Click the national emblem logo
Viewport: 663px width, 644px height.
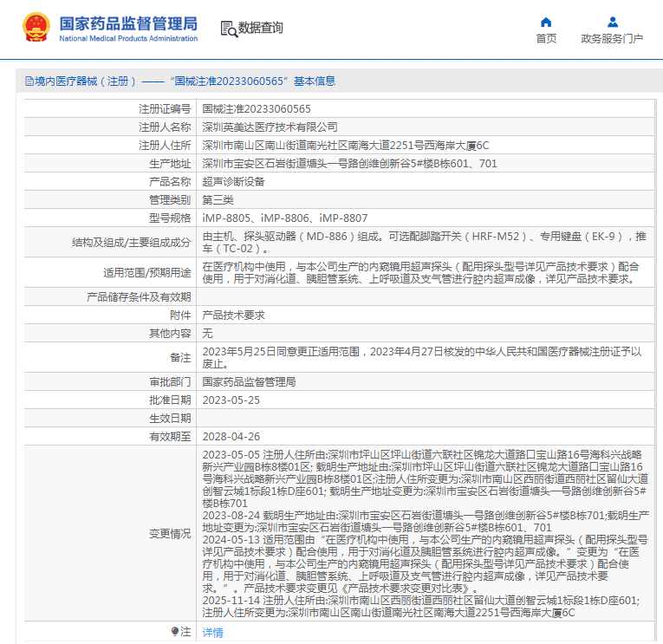[36, 28]
